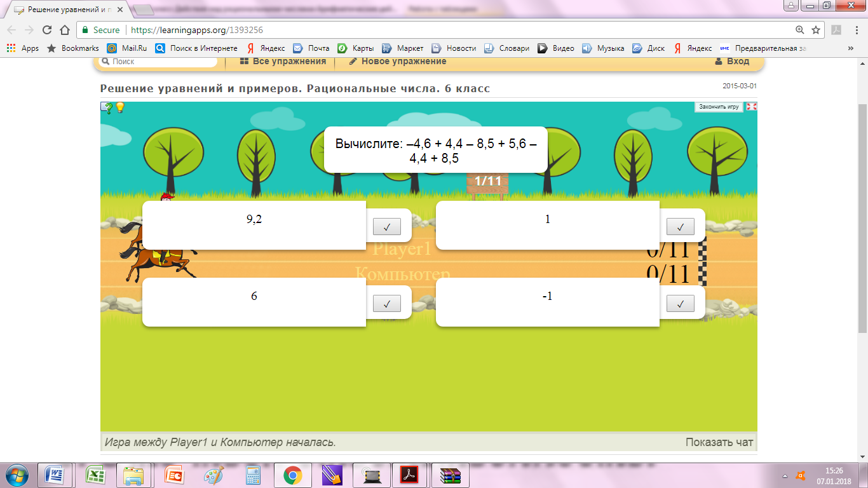Select the answer card showing 6

pos(254,302)
